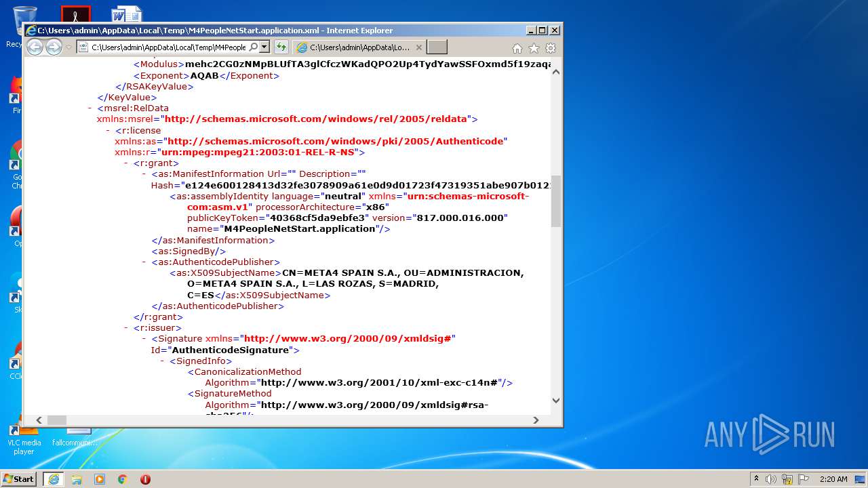Collapse the r:grant node
This screenshot has width=868, height=488.
pos(125,163)
